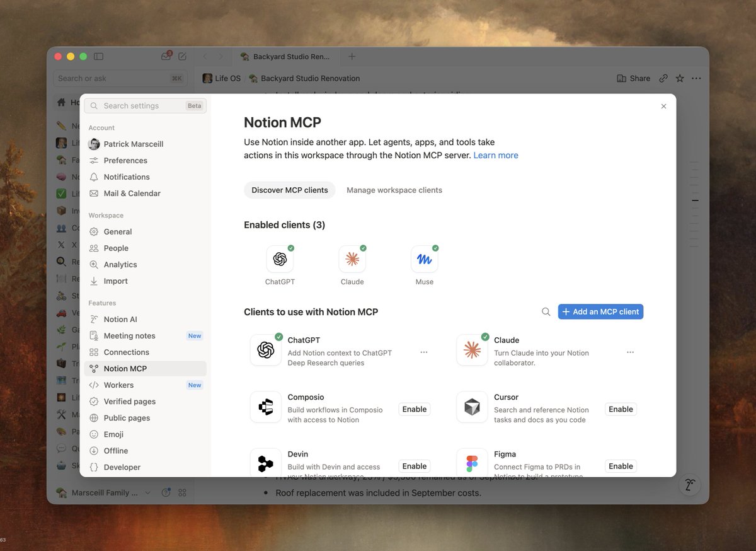Click the ChatGPT logo in clients list
This screenshot has width=756, height=551.
click(266, 350)
